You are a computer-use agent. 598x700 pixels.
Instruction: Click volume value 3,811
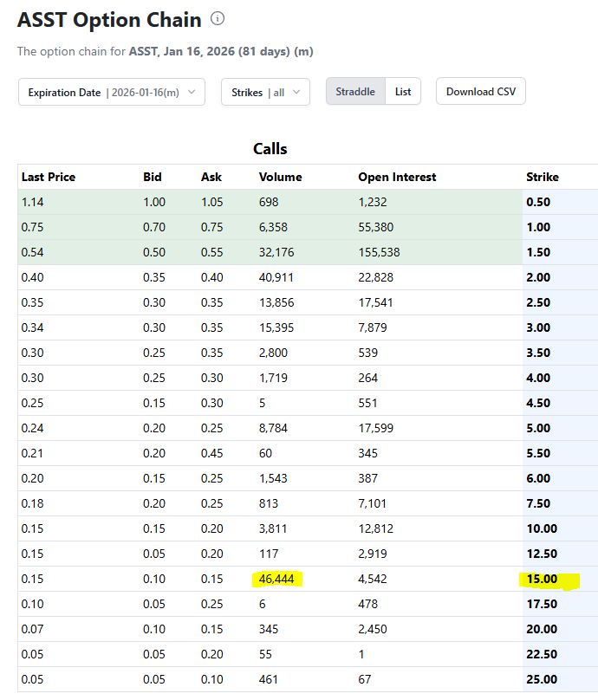[272, 528]
